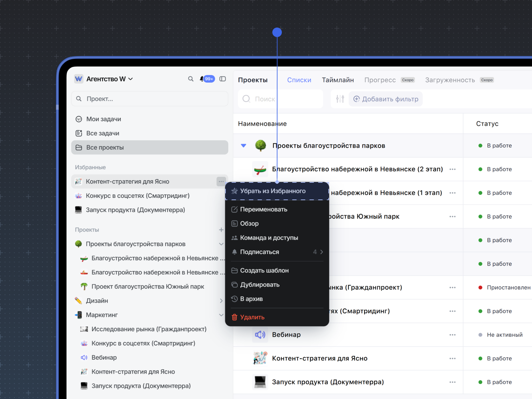Screen dimensions: 532x399
Task: Click the Добавить фильтр button
Action: coord(386,99)
